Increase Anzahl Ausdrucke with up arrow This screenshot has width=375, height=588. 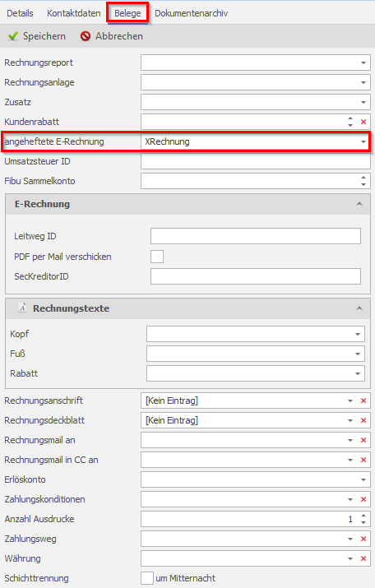click(x=363, y=516)
